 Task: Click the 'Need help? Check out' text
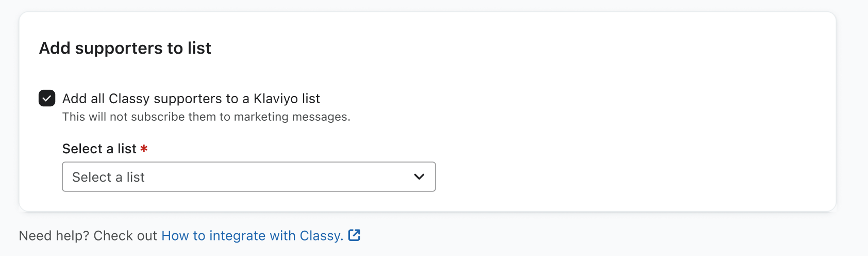pos(88,236)
